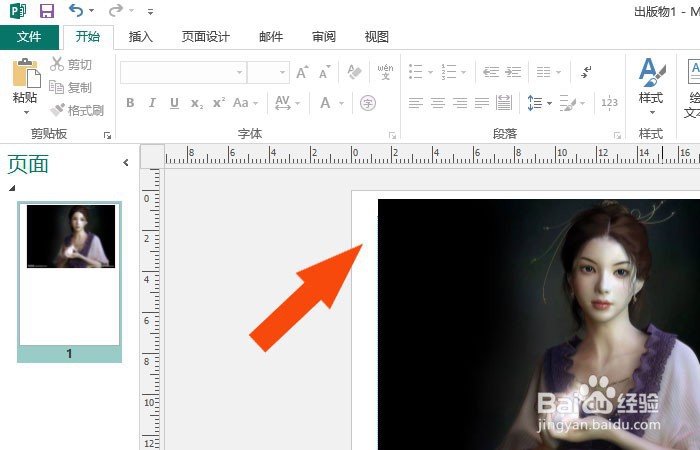Viewport: 700px width, 450px height.
Task: Center align text
Action: (x=438, y=103)
